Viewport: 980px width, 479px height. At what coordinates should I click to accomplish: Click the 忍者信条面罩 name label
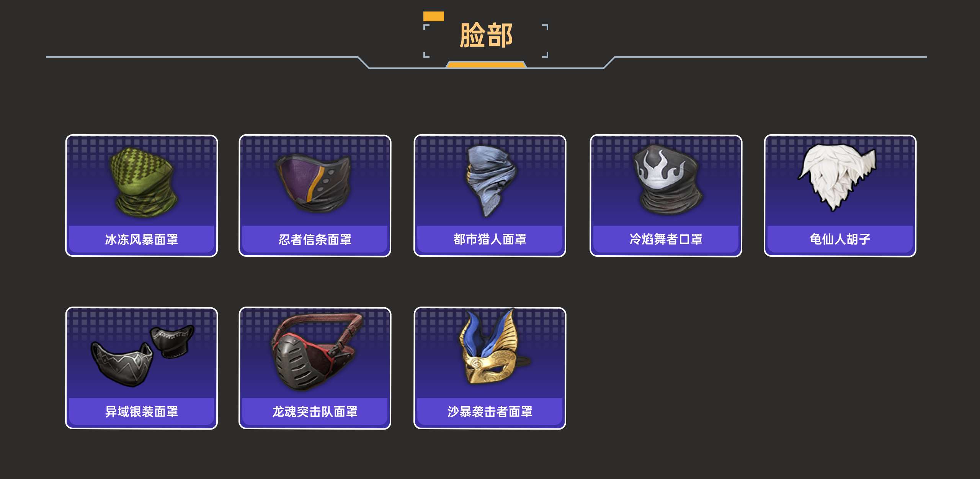tap(315, 239)
